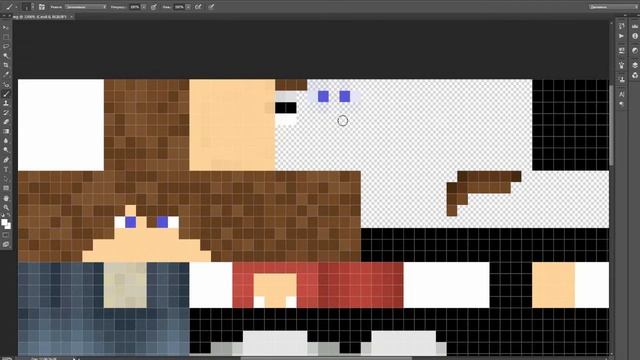Select the Type tool
This screenshot has width=640, height=360.
click(x=6, y=169)
